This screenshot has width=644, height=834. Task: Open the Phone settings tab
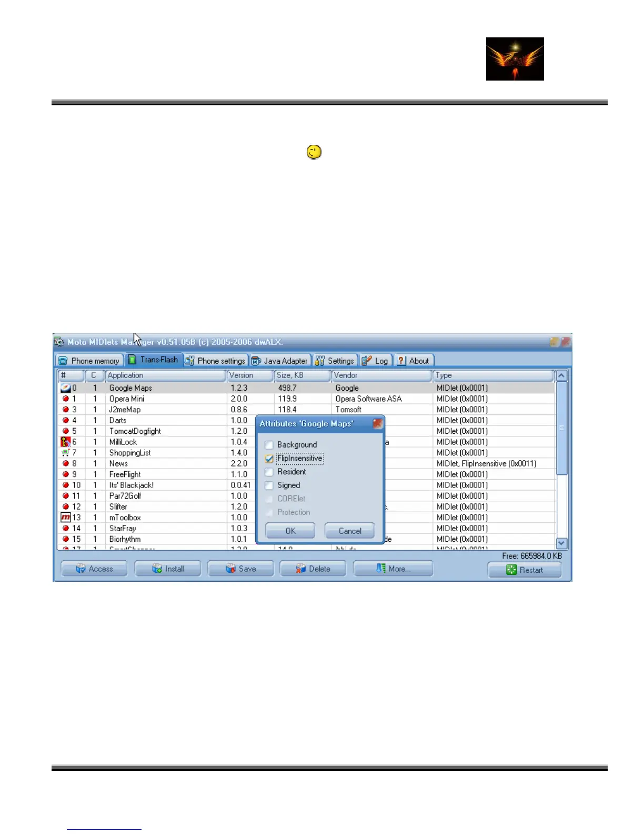tap(216, 361)
